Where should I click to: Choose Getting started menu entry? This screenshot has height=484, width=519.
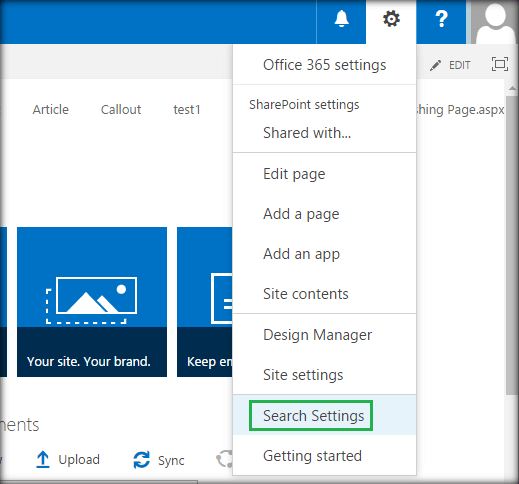324,456
